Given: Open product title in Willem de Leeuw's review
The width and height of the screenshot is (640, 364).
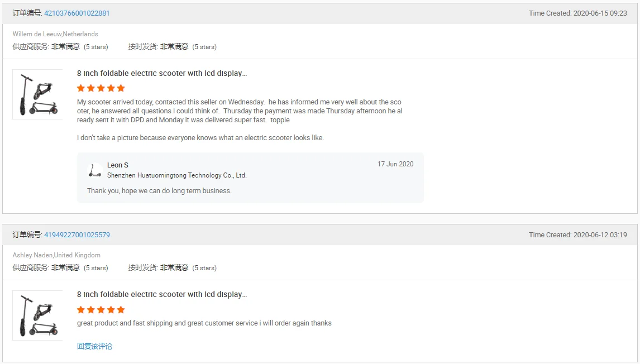Looking at the screenshot, I should coord(161,74).
